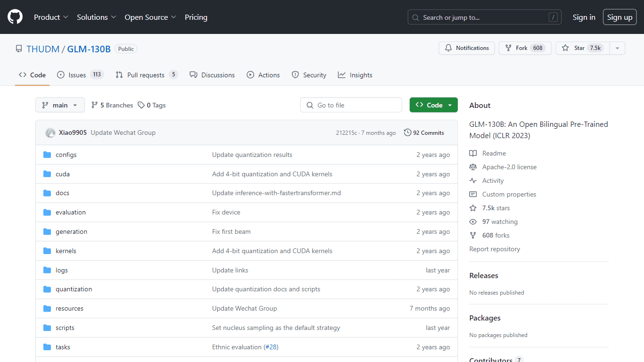View the 5 Branches link

click(x=112, y=105)
